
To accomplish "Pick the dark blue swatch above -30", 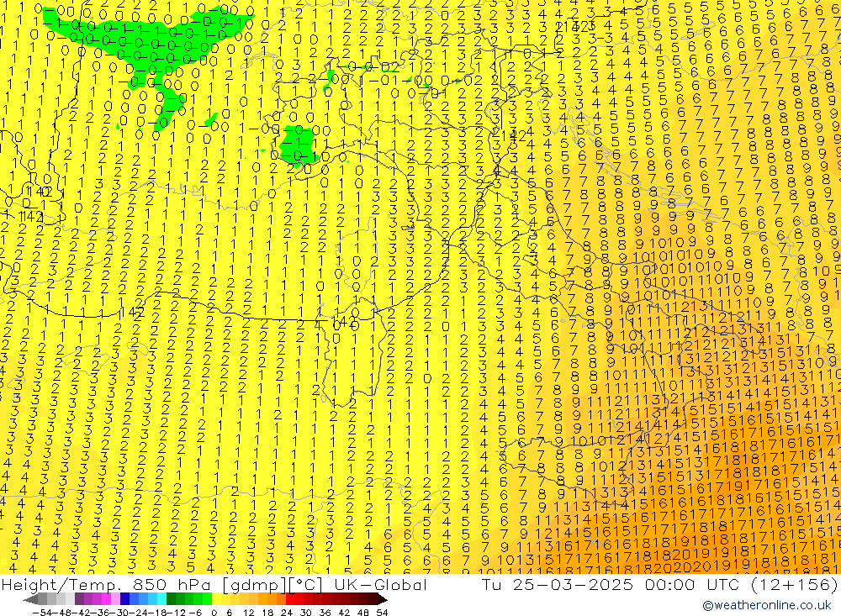I will 124,599.
